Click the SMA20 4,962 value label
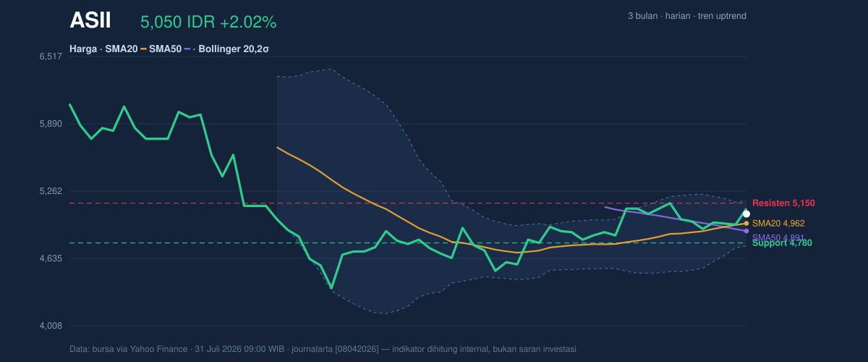 tap(778, 224)
